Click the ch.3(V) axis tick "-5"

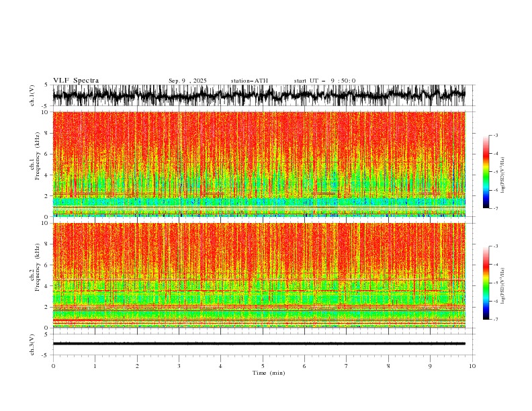pyautogui.click(x=45, y=355)
